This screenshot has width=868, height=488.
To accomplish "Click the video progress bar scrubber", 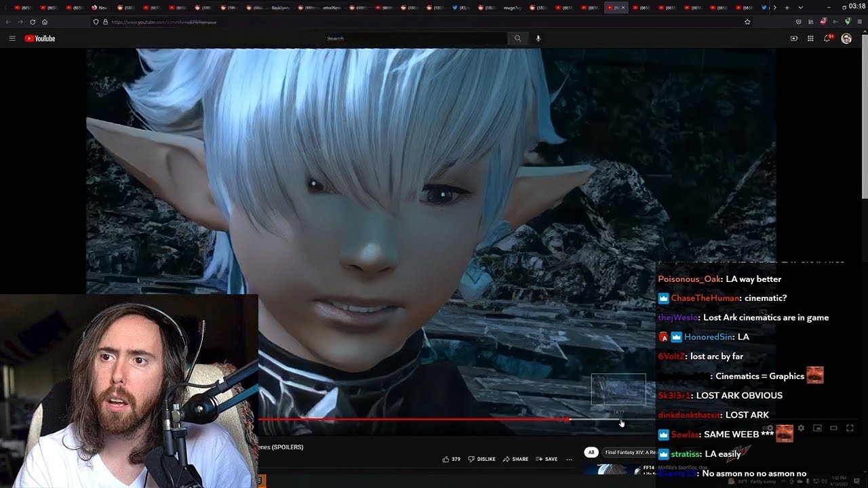I will tap(568, 420).
